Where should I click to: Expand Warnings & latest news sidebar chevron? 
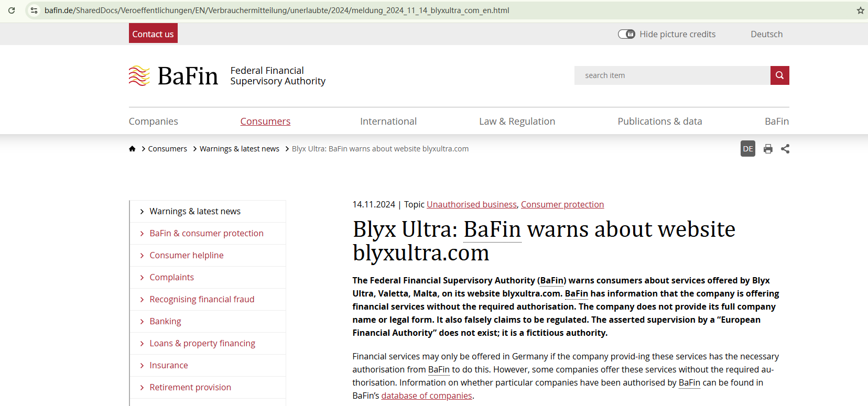[x=142, y=212]
